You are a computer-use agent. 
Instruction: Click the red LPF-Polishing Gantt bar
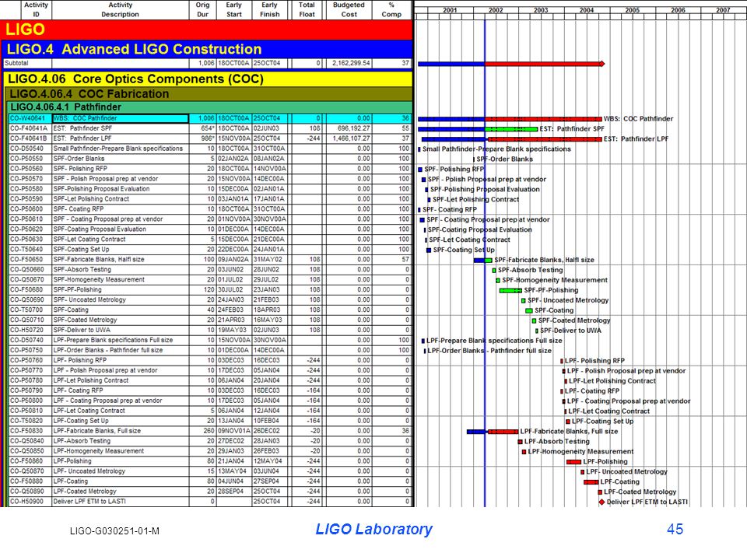coord(574,461)
